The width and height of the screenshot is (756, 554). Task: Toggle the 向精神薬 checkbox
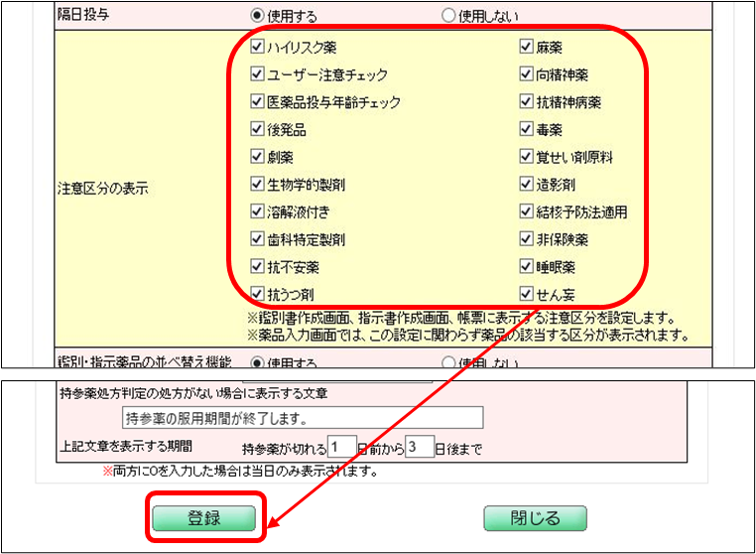click(x=528, y=74)
